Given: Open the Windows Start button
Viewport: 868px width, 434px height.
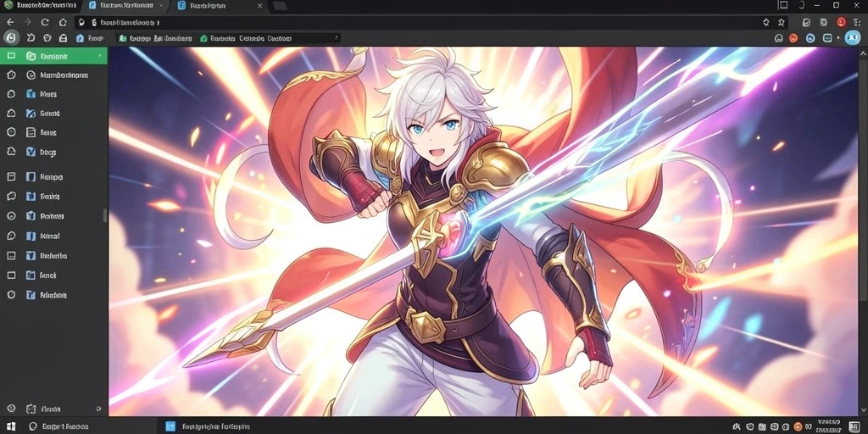Looking at the screenshot, I should tap(11, 426).
